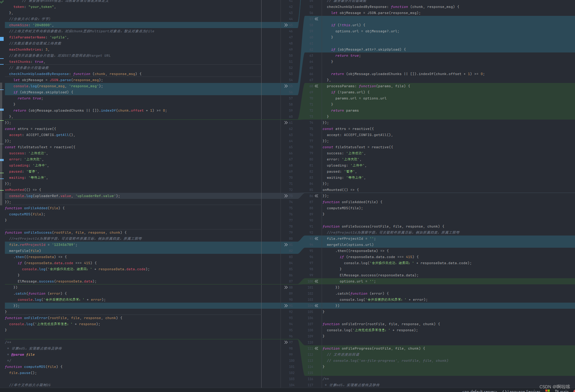
Task: Click left 'function onFileError(rootFile, file, response, chunk) {' line
Action: (63, 318)
